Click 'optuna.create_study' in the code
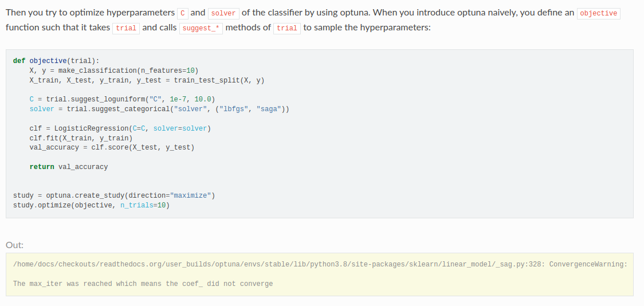Viewport: 644px width, 306px height. [x=85, y=195]
